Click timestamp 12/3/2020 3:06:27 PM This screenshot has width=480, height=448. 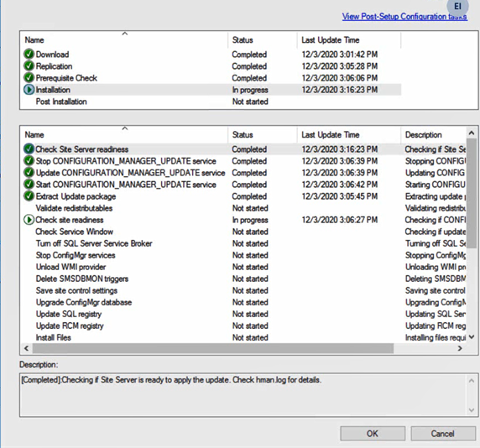[340, 220]
